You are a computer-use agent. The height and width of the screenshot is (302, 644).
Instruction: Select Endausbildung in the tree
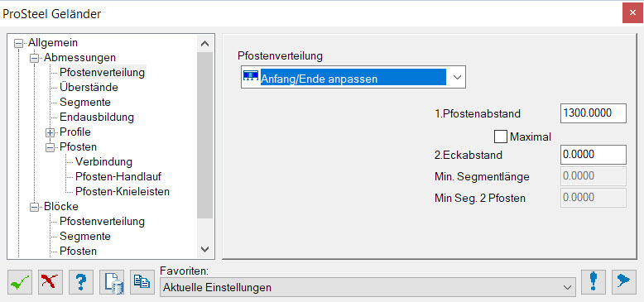tap(97, 117)
